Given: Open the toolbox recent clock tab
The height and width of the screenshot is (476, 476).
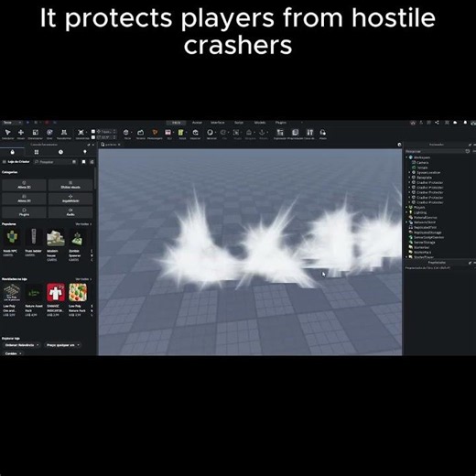Looking at the screenshot, I should 60,152.
